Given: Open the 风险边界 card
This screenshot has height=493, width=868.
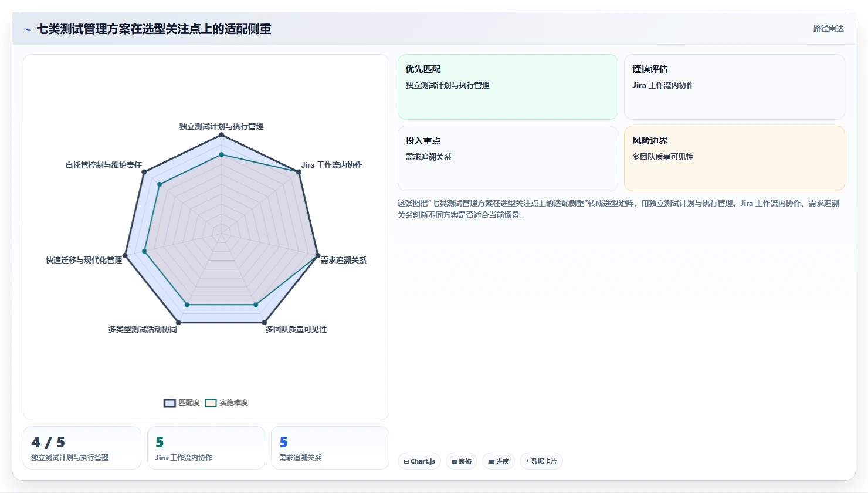Looking at the screenshot, I should tap(734, 158).
